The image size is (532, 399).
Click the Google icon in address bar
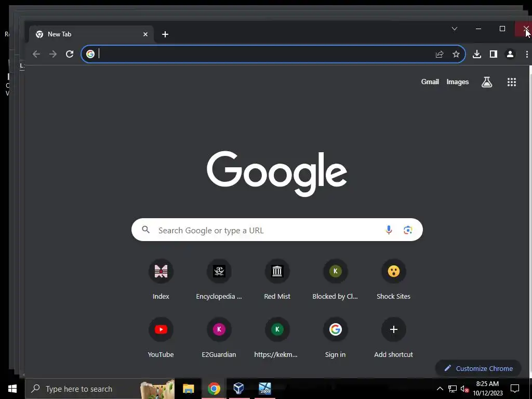[90, 54]
